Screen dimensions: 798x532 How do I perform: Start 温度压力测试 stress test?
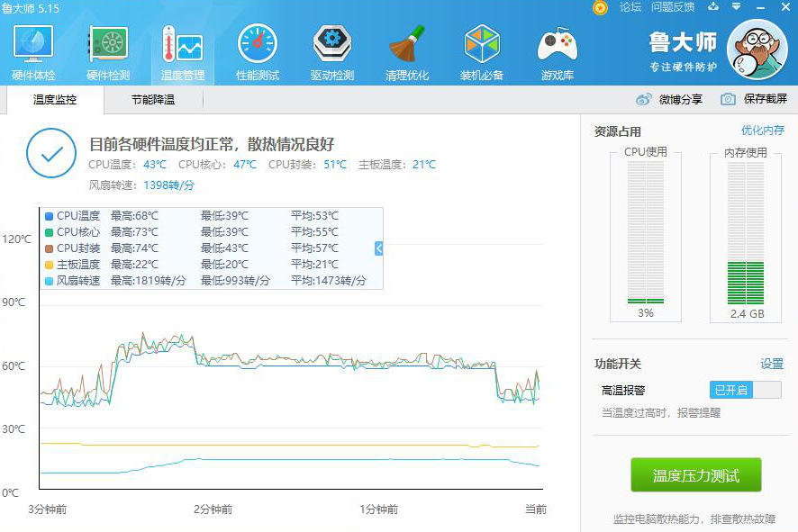(695, 475)
